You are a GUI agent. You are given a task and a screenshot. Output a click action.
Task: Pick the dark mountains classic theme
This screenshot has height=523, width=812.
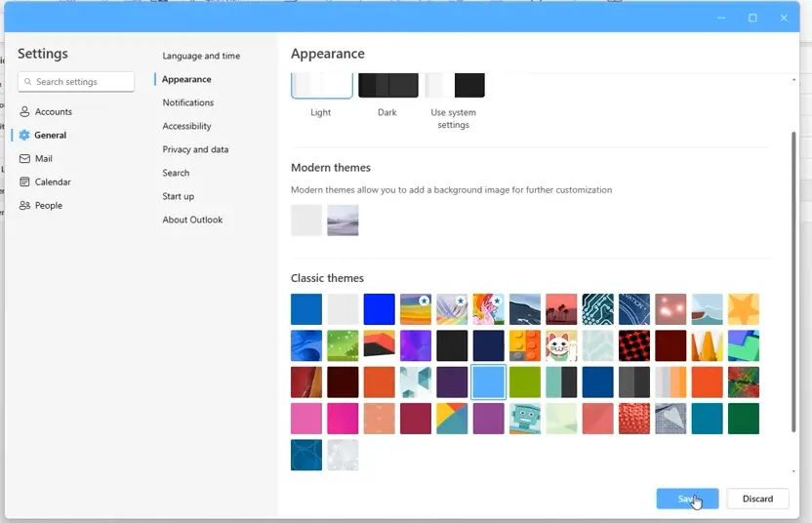click(525, 309)
